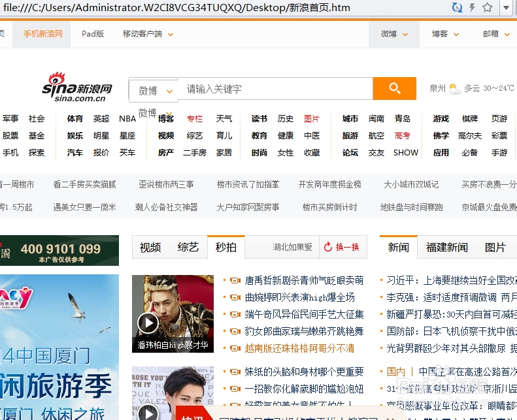Open the red 高考 category link
This screenshot has height=420, width=517.
[402, 136]
